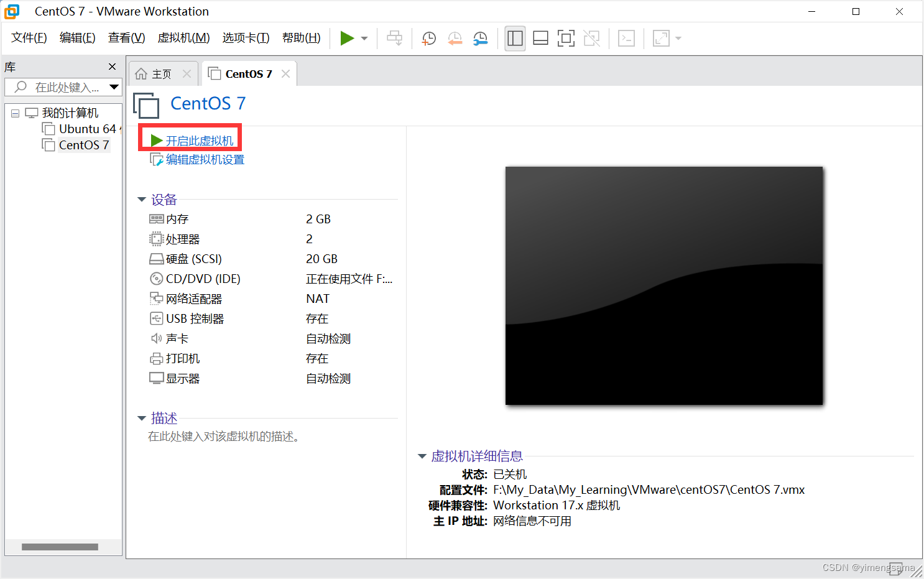Click stretch guest display icon
924x579 pixels.
pyautogui.click(x=661, y=39)
